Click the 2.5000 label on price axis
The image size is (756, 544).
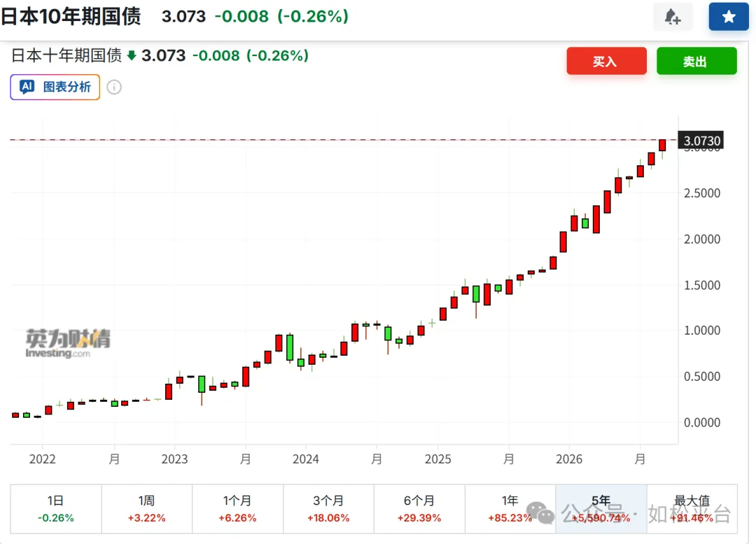click(x=701, y=193)
